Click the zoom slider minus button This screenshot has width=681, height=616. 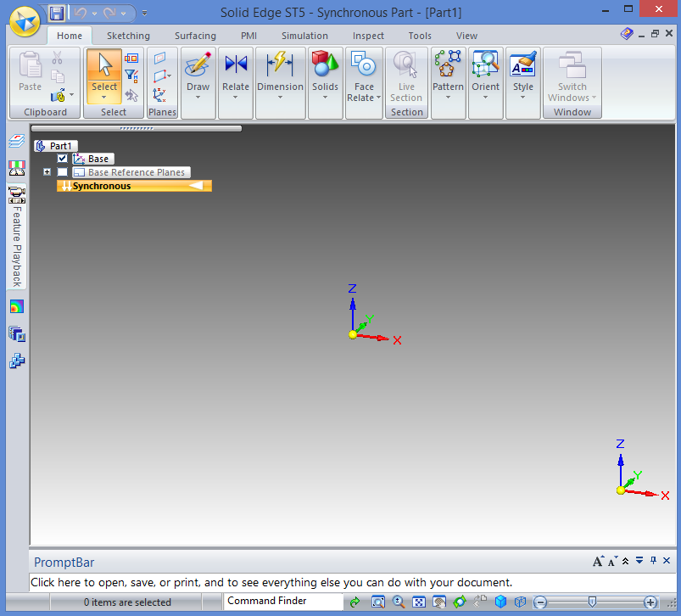(540, 602)
